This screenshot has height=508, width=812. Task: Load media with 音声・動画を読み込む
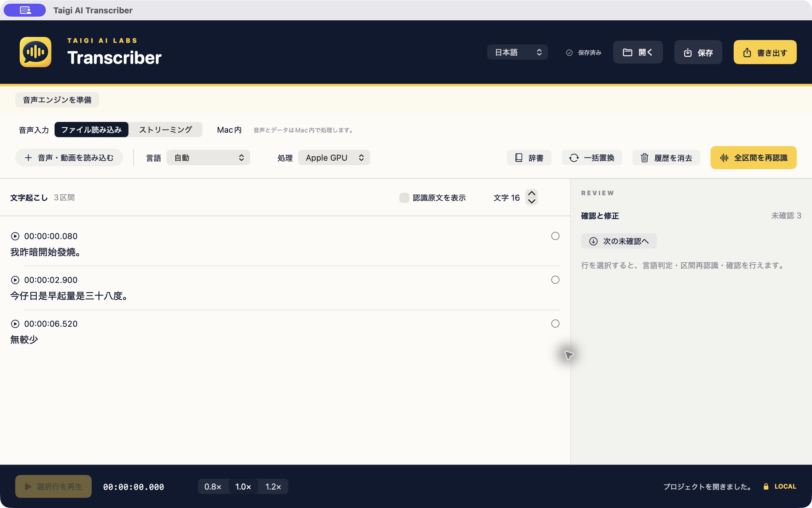coord(69,157)
